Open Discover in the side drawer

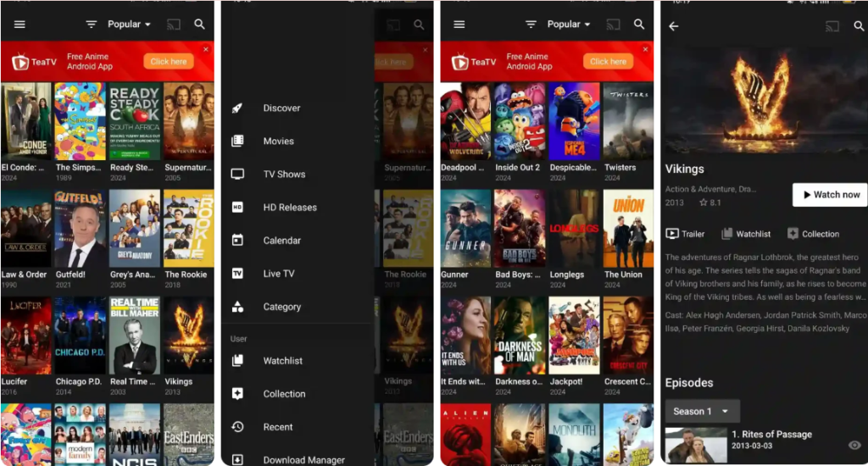281,108
